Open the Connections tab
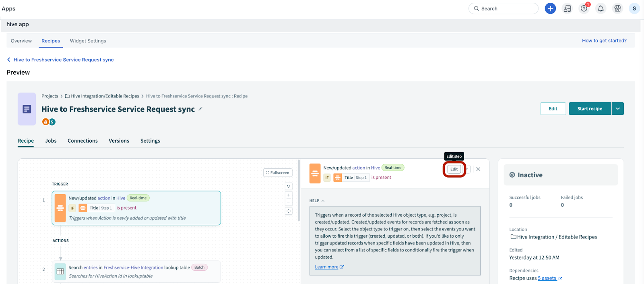The height and width of the screenshot is (284, 644). pos(83,141)
